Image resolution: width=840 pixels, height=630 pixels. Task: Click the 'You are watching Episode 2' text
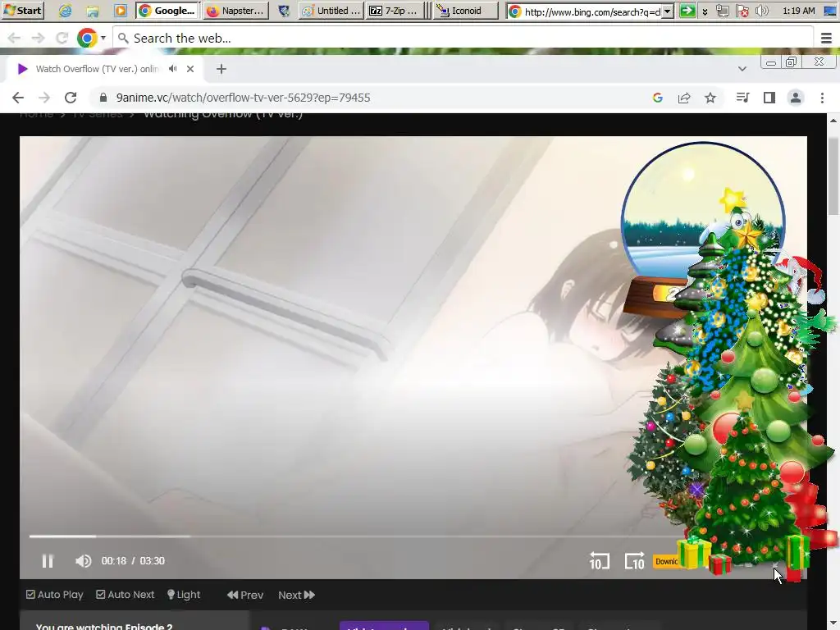104,626
